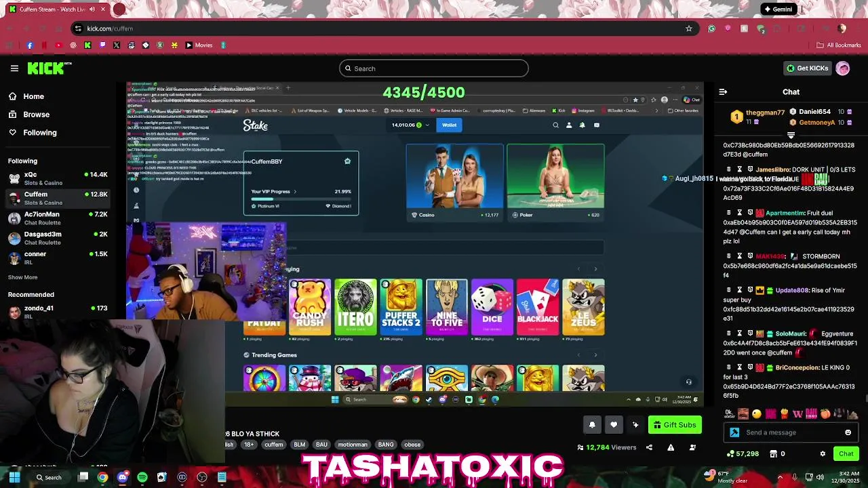Click the sparkle button beside Gift Subs
This screenshot has height=488, width=868.
(x=635, y=425)
